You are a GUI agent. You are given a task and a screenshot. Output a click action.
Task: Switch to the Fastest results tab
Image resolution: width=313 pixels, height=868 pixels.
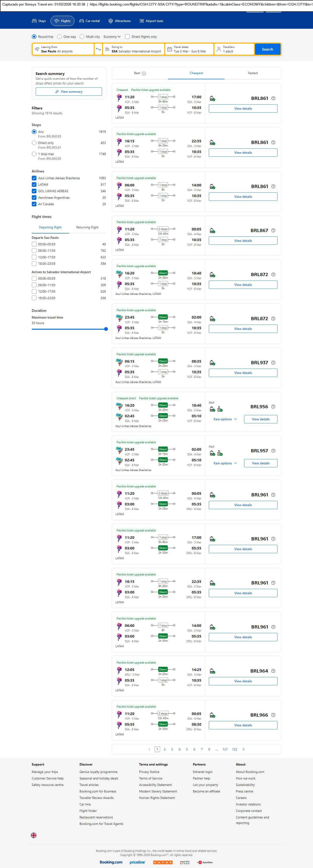point(253,73)
